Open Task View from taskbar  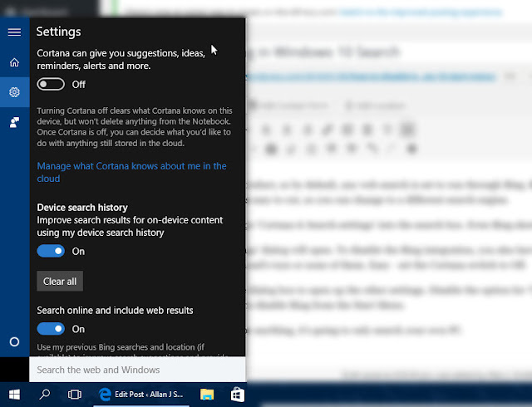tap(74, 395)
